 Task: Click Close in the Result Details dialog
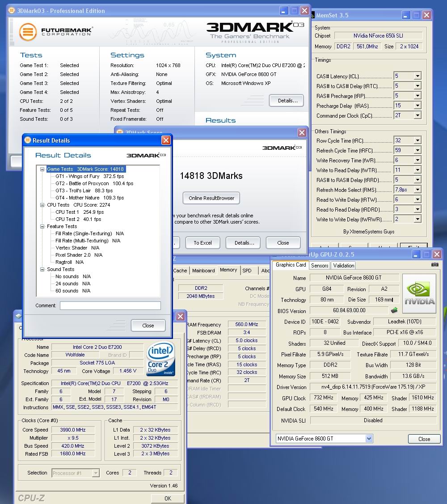(x=148, y=326)
